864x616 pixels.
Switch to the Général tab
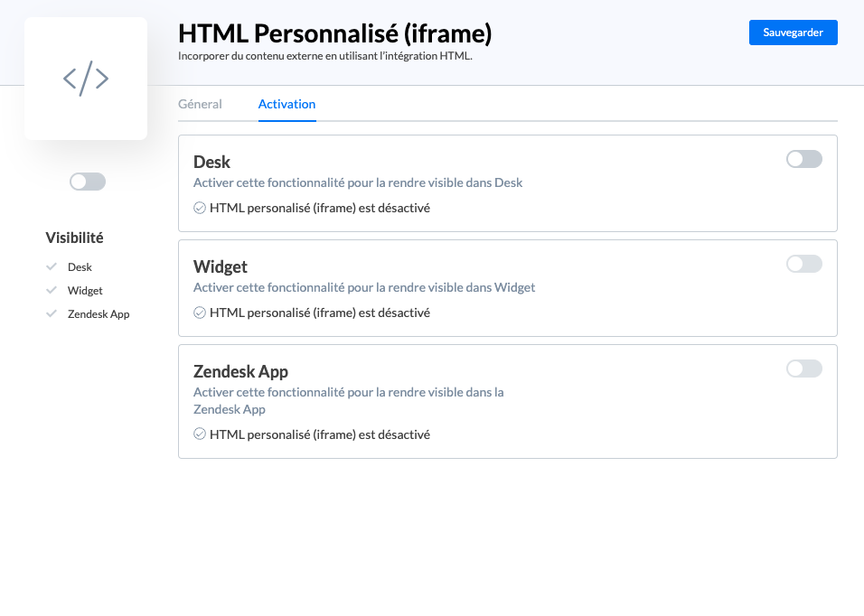pyautogui.click(x=200, y=104)
